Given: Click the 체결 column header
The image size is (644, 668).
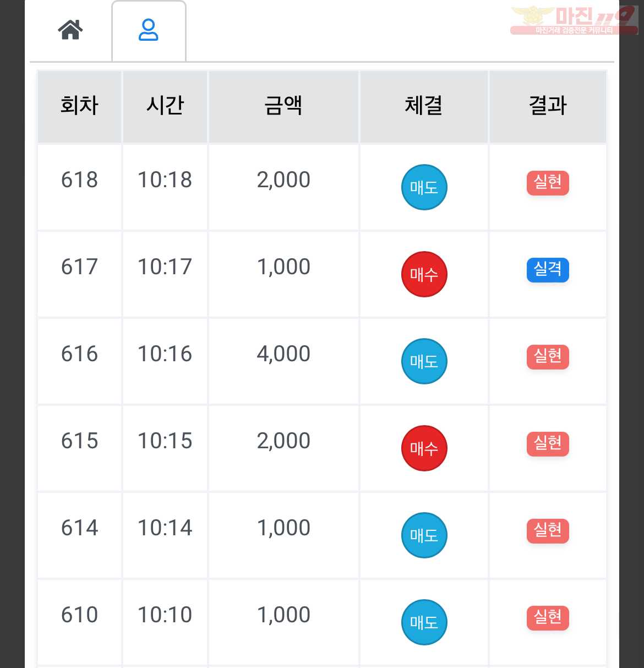Looking at the screenshot, I should (424, 106).
